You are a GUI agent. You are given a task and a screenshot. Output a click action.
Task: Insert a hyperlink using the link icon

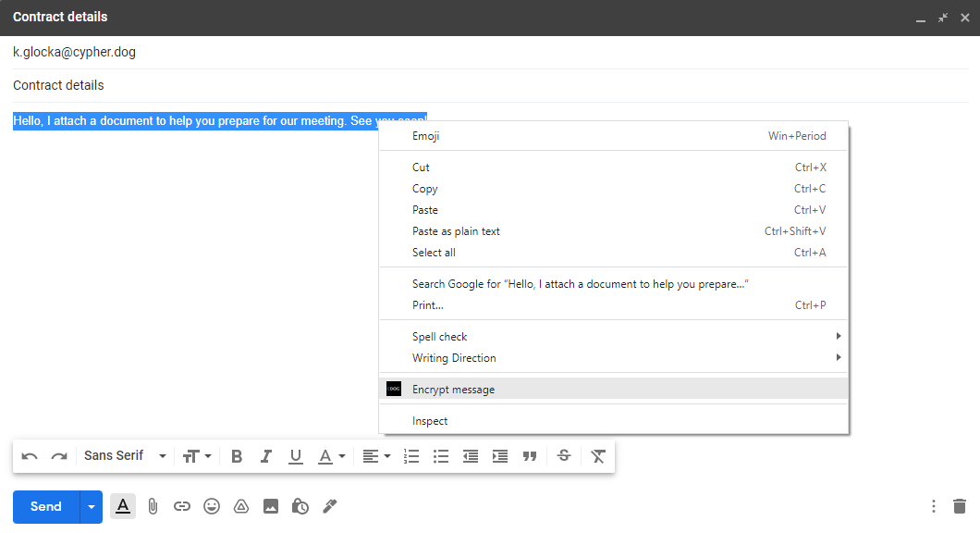coord(182,506)
